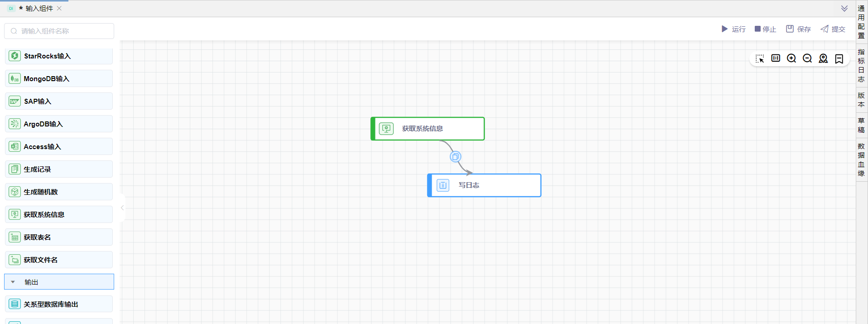Viewport: 868px width, 324px height.
Task: Close the 输入组件 tab
Action: (59, 8)
